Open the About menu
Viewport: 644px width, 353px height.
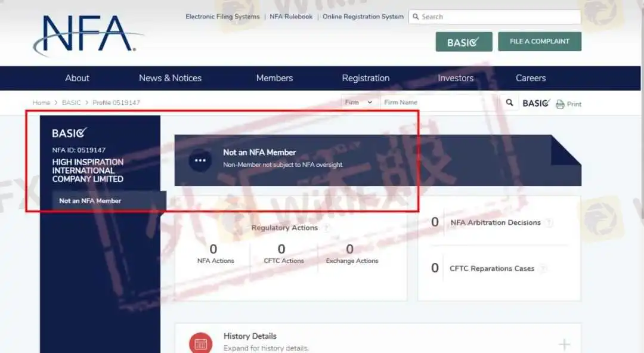[77, 78]
